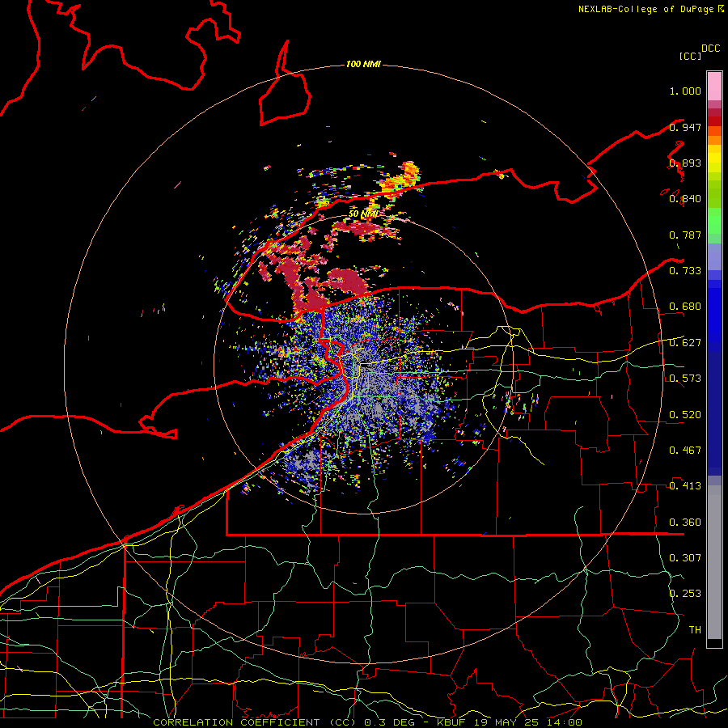Click the 50 NMI range ring label
Screen dimensions: 728x728
(363, 214)
